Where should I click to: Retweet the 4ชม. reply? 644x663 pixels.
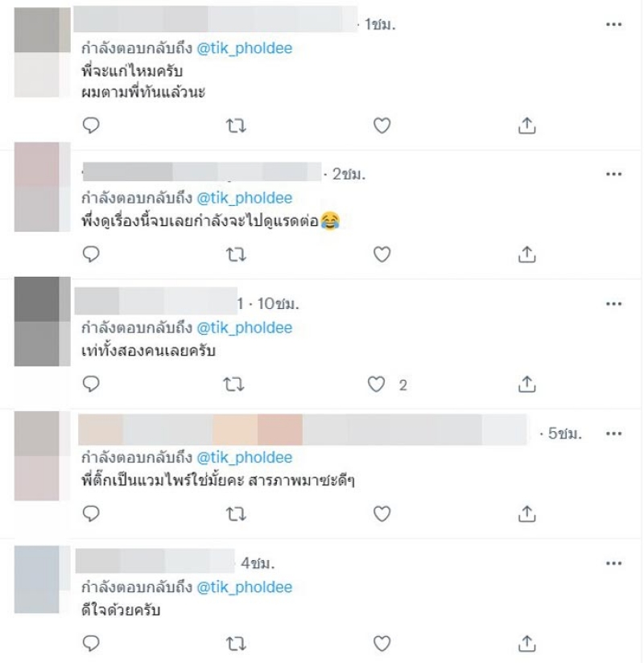tap(236, 643)
